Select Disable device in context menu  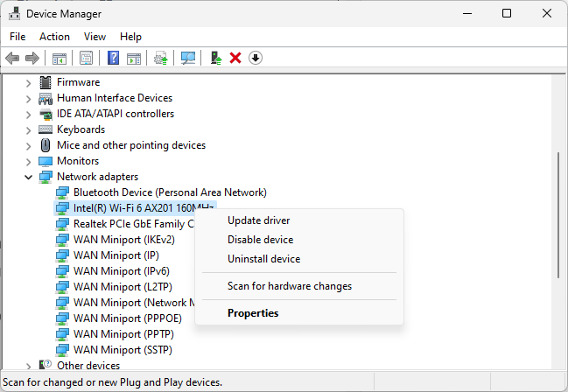coord(260,240)
